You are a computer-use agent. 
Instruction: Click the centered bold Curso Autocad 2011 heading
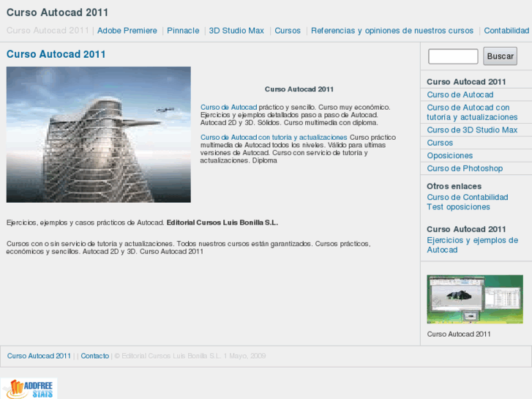point(299,89)
